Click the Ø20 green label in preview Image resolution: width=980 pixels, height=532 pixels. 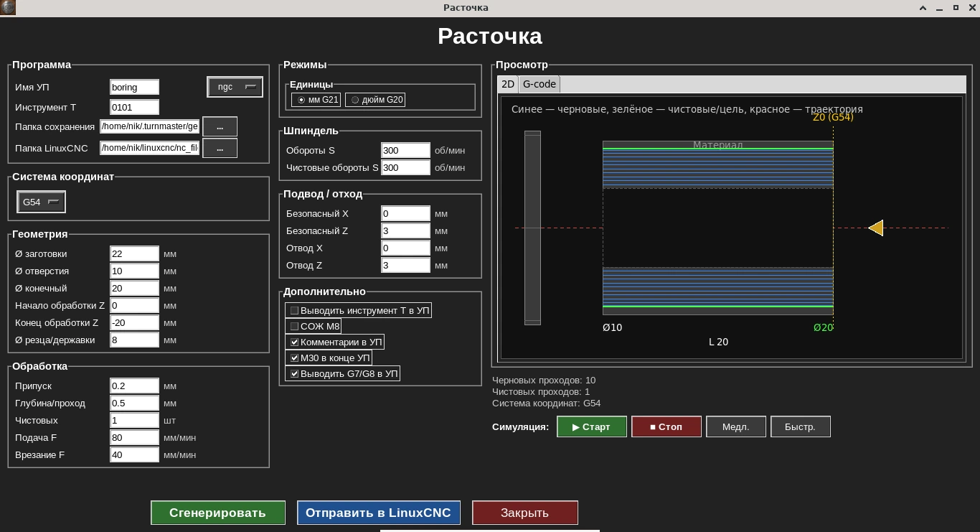(824, 327)
